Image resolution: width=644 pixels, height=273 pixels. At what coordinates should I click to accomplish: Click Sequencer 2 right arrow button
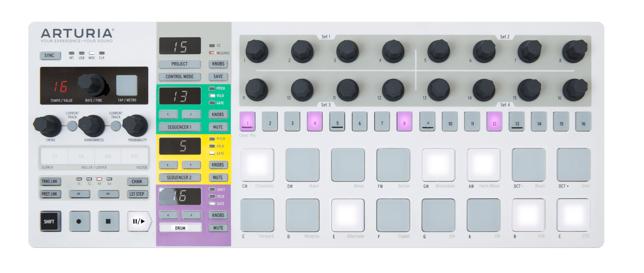point(191,165)
